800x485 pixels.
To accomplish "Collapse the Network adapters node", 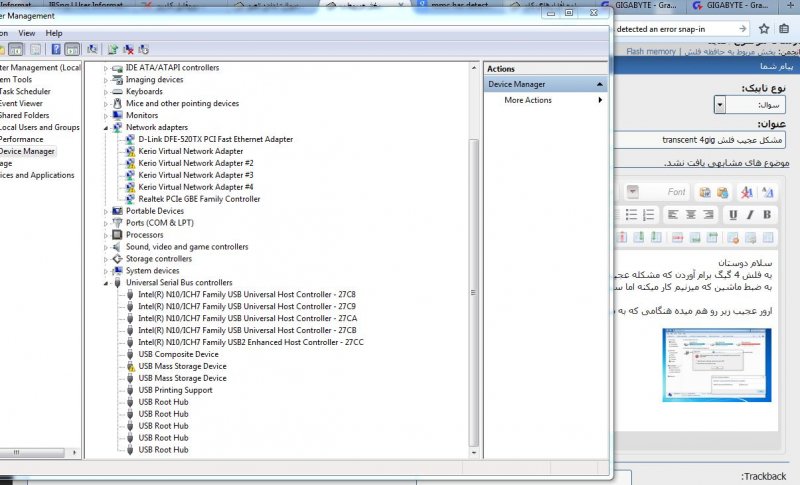I will point(106,127).
